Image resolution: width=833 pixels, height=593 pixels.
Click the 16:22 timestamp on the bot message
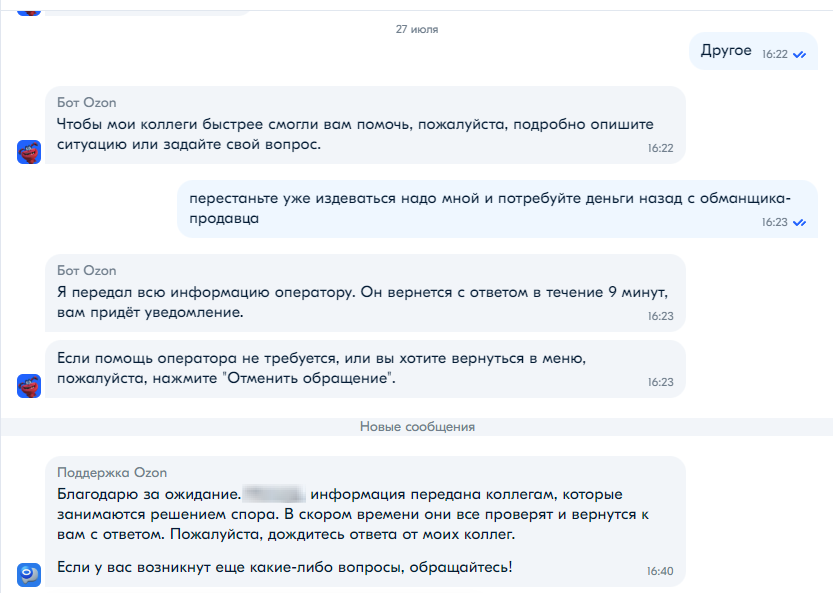pos(660,148)
